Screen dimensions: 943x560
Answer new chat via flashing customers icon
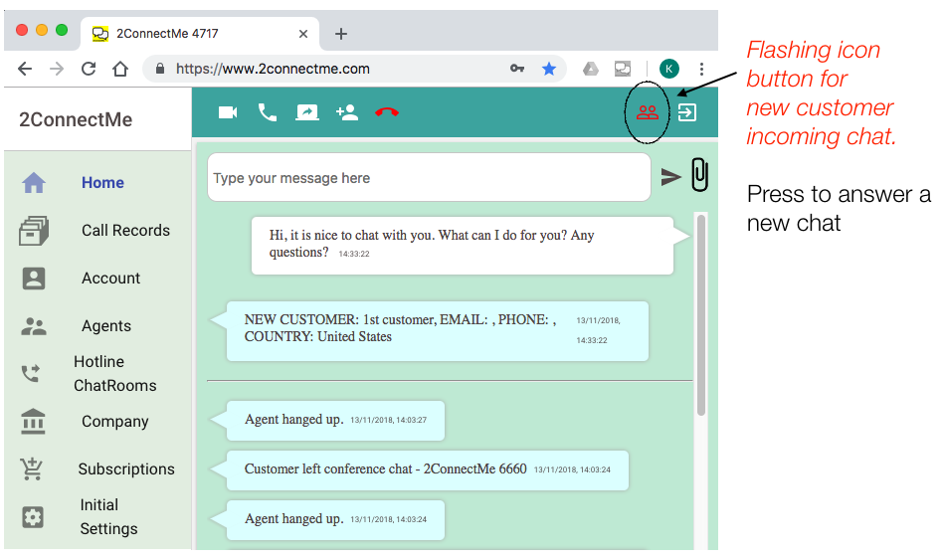648,112
